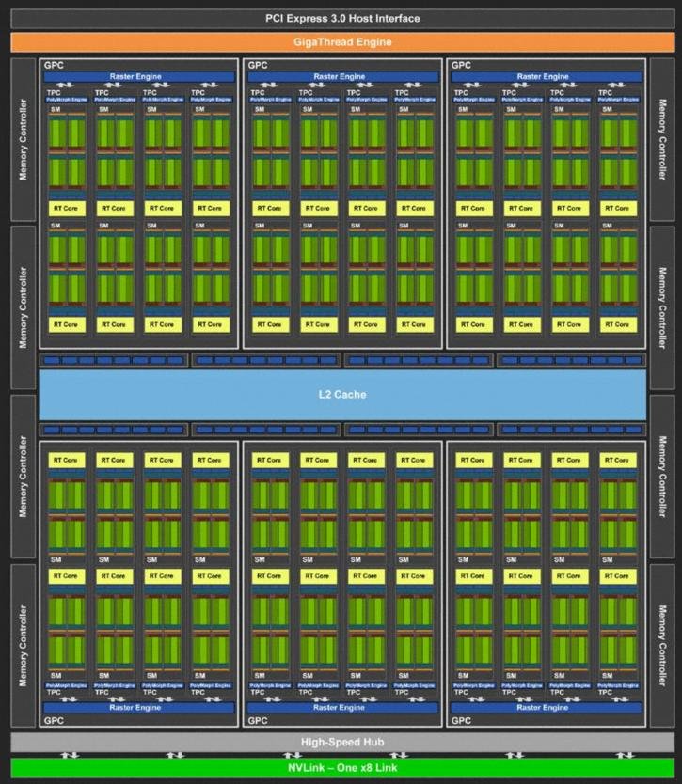Click the GPC label of the top-left cluster
Image resolution: width=682 pixels, height=784 pixels.
click(54, 65)
